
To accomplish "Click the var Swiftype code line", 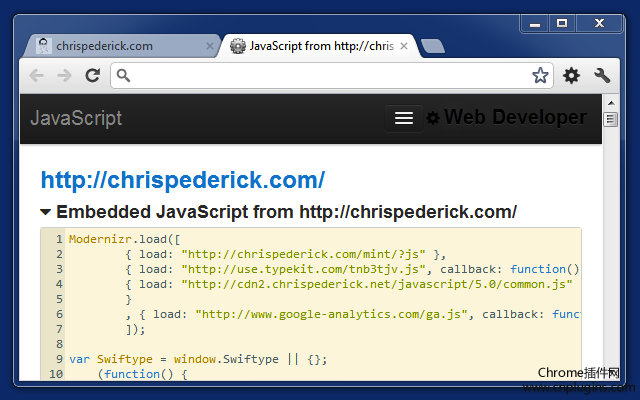I will point(198,359).
